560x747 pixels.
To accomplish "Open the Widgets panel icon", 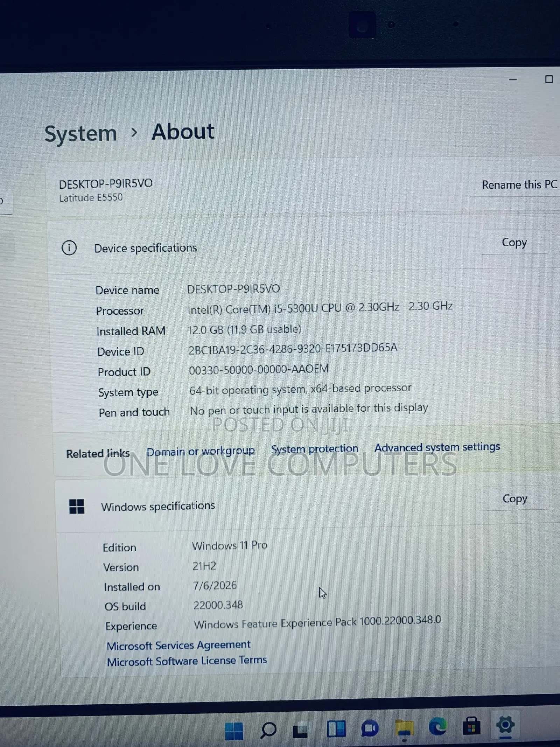I will 336,729.
